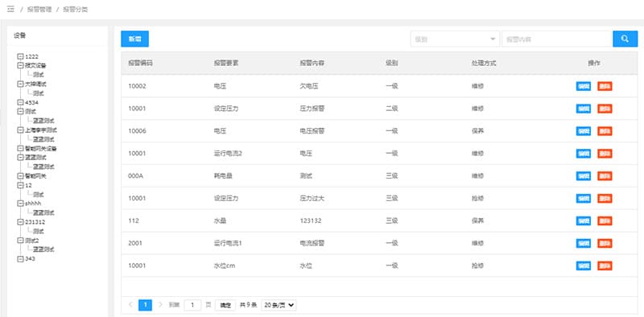Click the jump-to page number box
Image resolution: width=644 pixels, height=317 pixels.
[192, 305]
